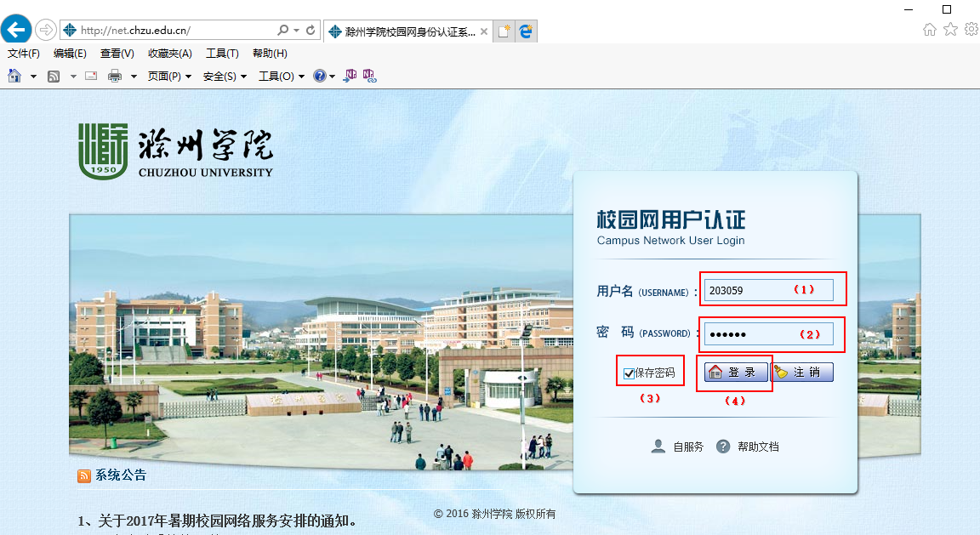Open the 收藏夹(A) menu
Screen dimensions: 980x535
pyautogui.click(x=170, y=54)
